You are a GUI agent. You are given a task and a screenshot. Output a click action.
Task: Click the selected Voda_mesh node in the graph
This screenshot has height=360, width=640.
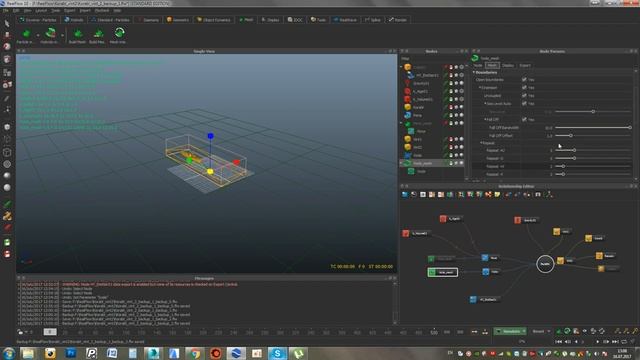(442, 272)
